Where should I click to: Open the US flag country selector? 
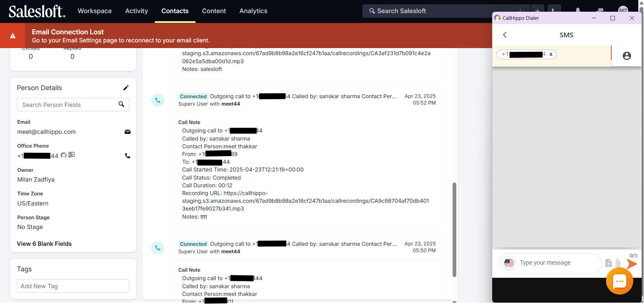[x=509, y=263]
